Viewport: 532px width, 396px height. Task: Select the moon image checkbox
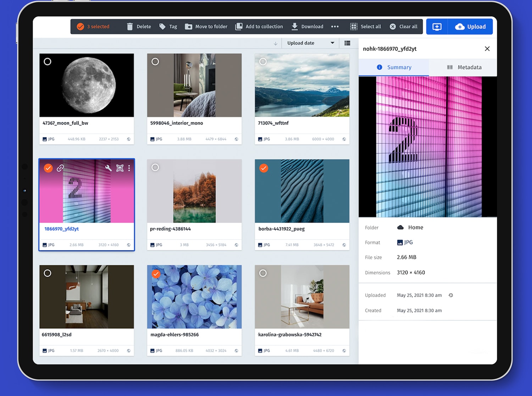[48, 62]
